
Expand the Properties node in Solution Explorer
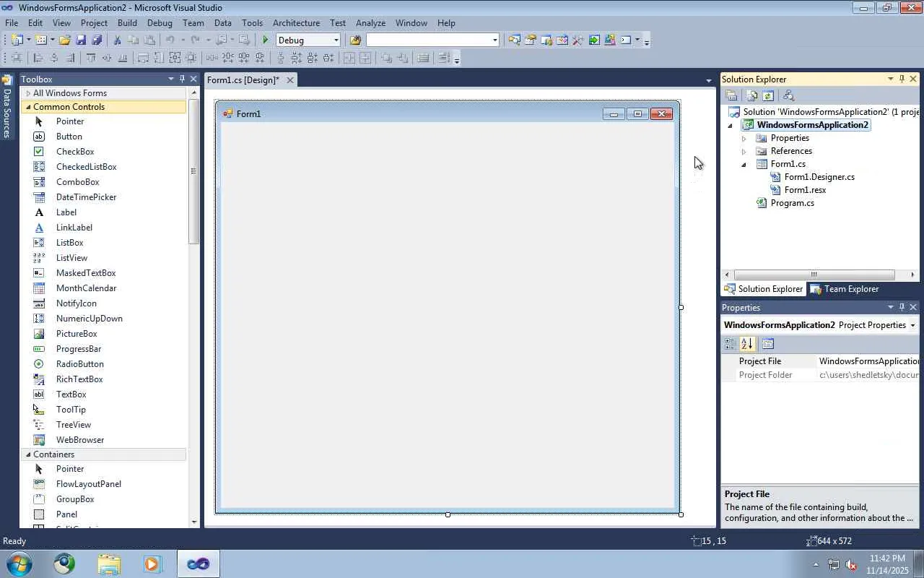[x=744, y=138]
